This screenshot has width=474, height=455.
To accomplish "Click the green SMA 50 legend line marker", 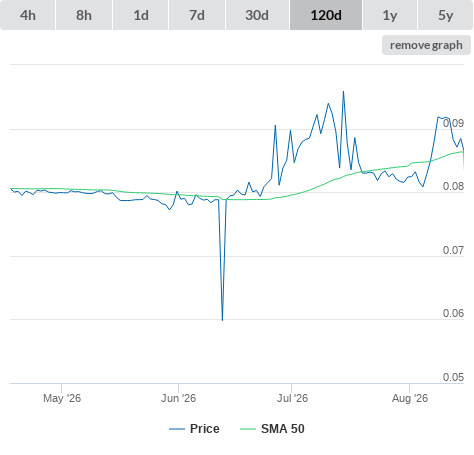I will pos(248,429).
